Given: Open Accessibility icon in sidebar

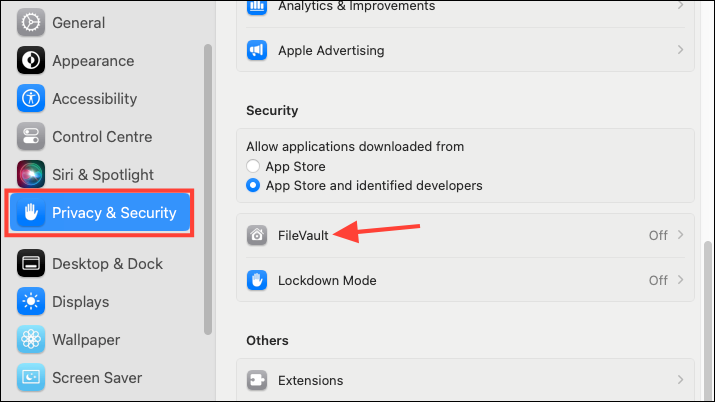Looking at the screenshot, I should point(31,98).
